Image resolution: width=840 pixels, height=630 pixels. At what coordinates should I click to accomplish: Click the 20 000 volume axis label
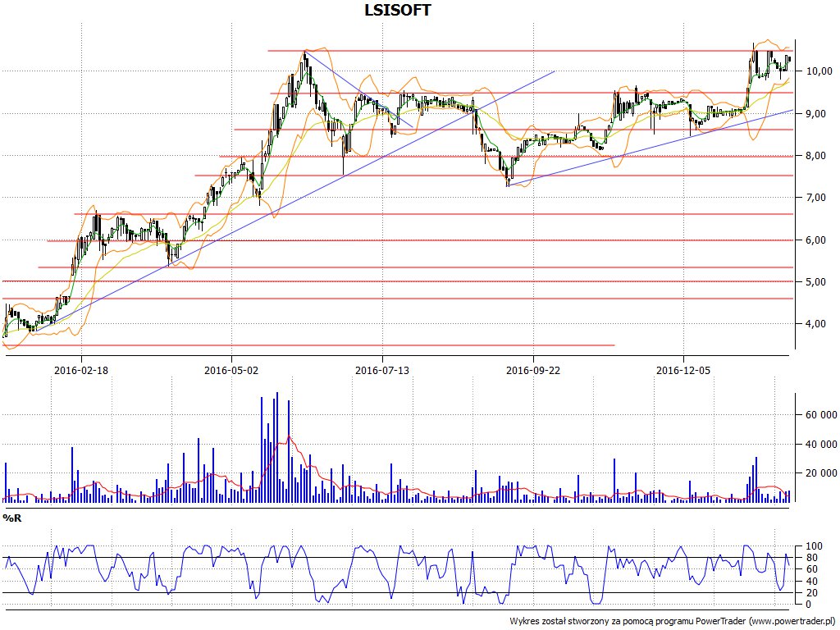point(820,472)
